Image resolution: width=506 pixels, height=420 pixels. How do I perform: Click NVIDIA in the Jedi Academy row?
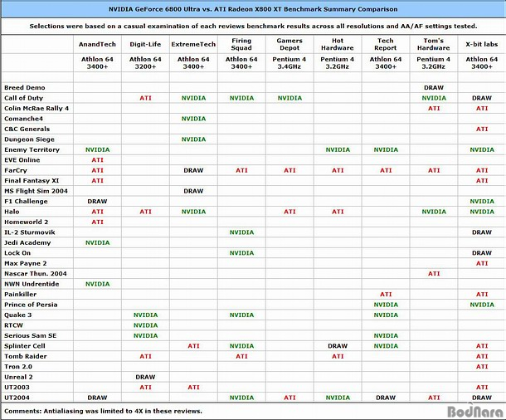97,242
